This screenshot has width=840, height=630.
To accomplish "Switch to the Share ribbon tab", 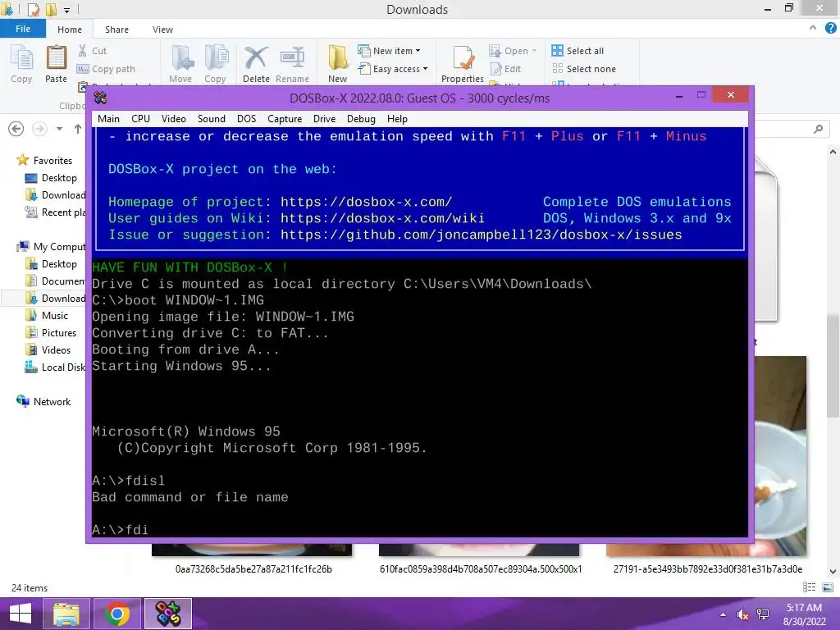I will coord(116,30).
